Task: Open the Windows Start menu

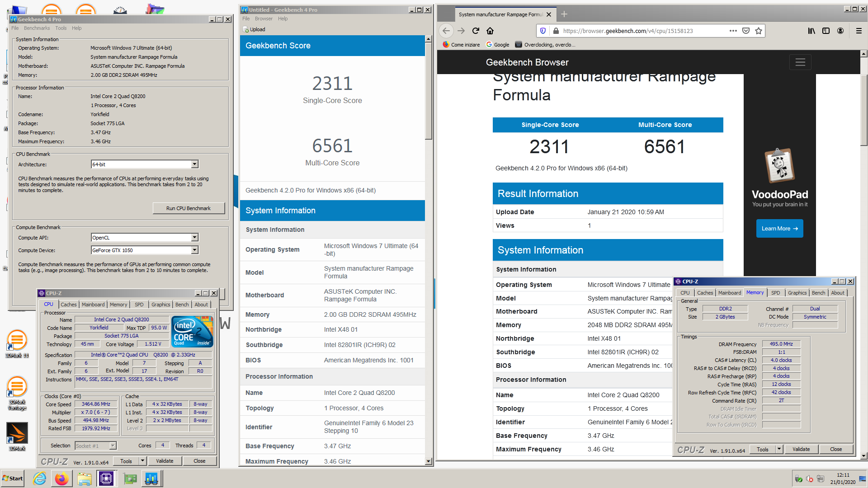Action: click(12, 479)
